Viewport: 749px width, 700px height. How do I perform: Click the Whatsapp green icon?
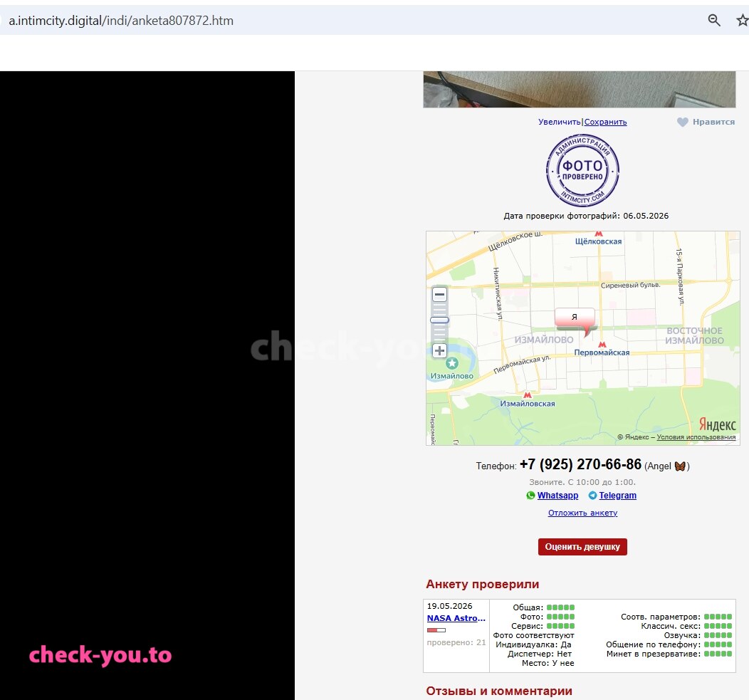(x=530, y=496)
